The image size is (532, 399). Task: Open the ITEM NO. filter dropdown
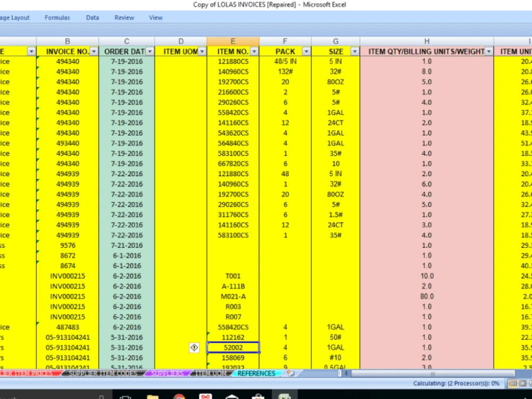[254, 51]
